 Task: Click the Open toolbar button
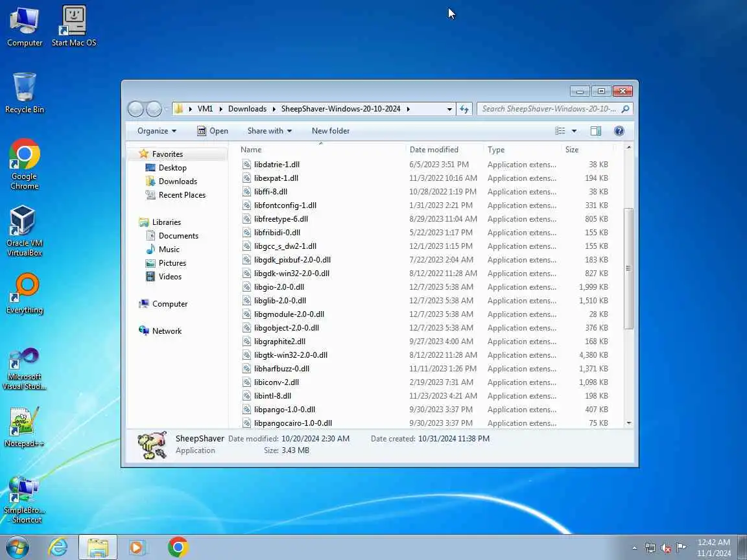pos(213,131)
